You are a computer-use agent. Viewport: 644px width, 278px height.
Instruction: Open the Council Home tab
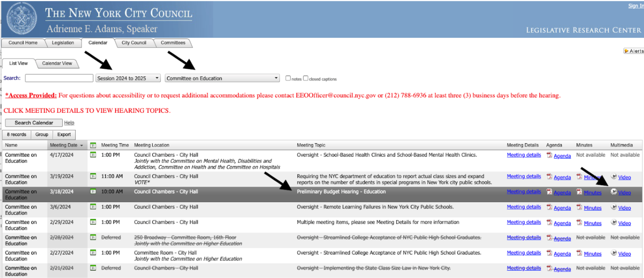coord(23,43)
